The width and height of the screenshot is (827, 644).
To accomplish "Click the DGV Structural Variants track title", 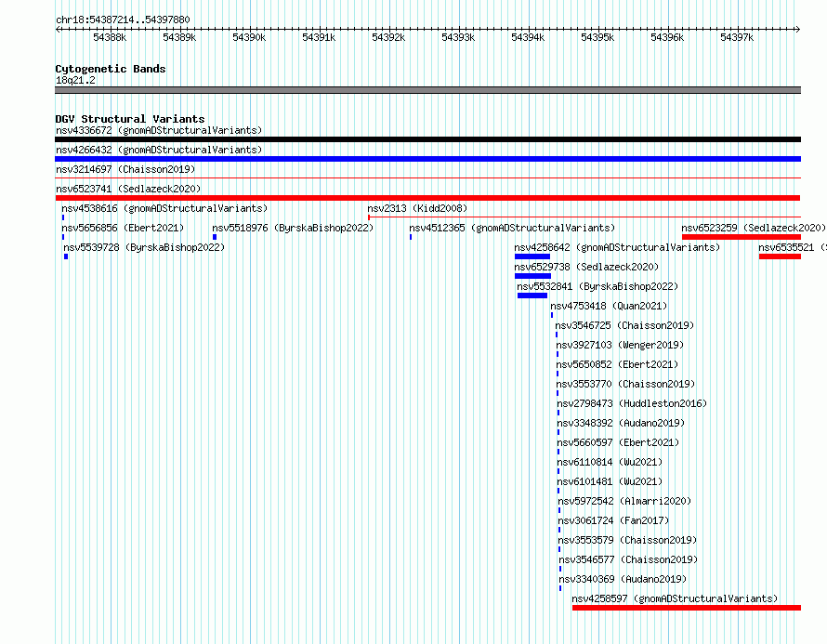I will (x=130, y=119).
